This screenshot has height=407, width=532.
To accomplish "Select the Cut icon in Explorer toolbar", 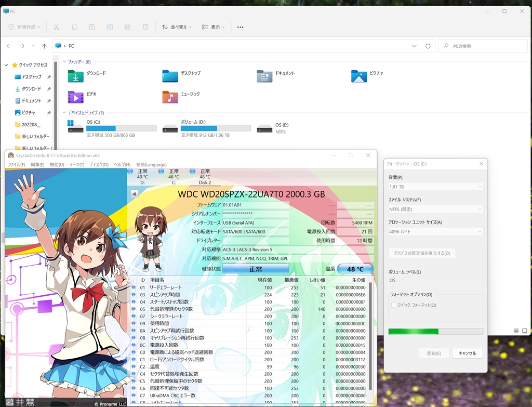I will point(57,27).
